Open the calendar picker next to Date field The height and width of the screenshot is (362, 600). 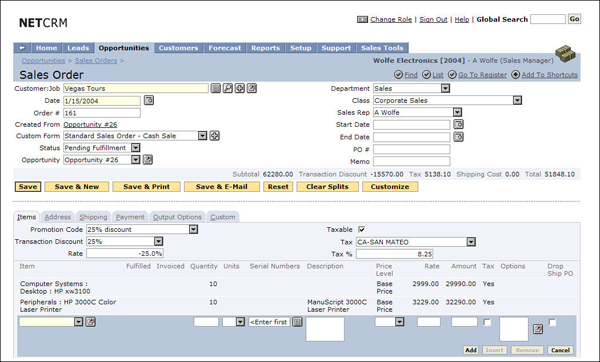(x=149, y=101)
